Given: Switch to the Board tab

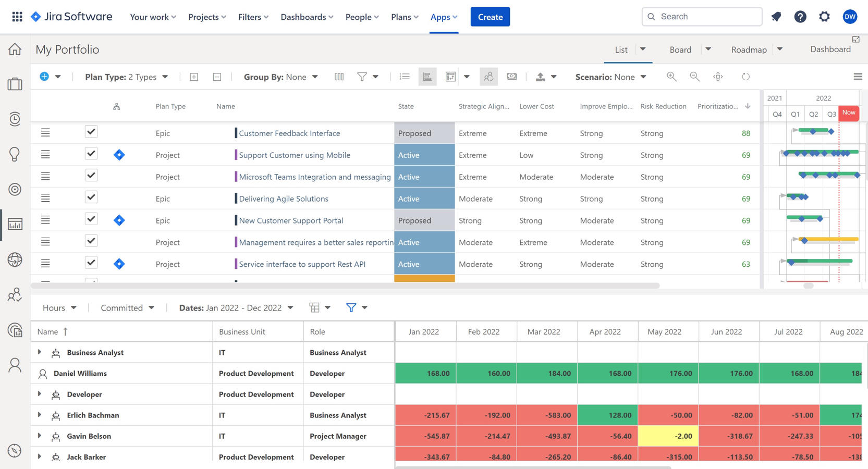Looking at the screenshot, I should [x=680, y=50].
